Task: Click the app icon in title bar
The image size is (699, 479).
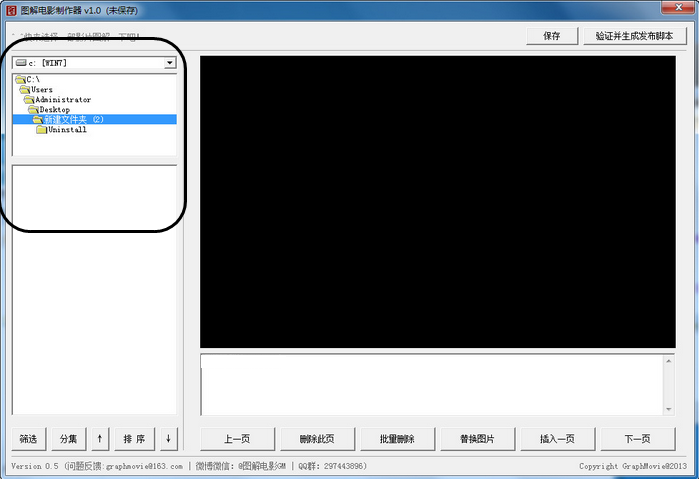Action: click(12, 10)
